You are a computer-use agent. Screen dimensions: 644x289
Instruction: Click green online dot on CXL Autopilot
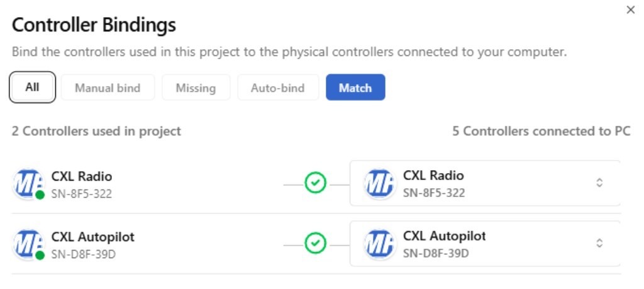40,256
